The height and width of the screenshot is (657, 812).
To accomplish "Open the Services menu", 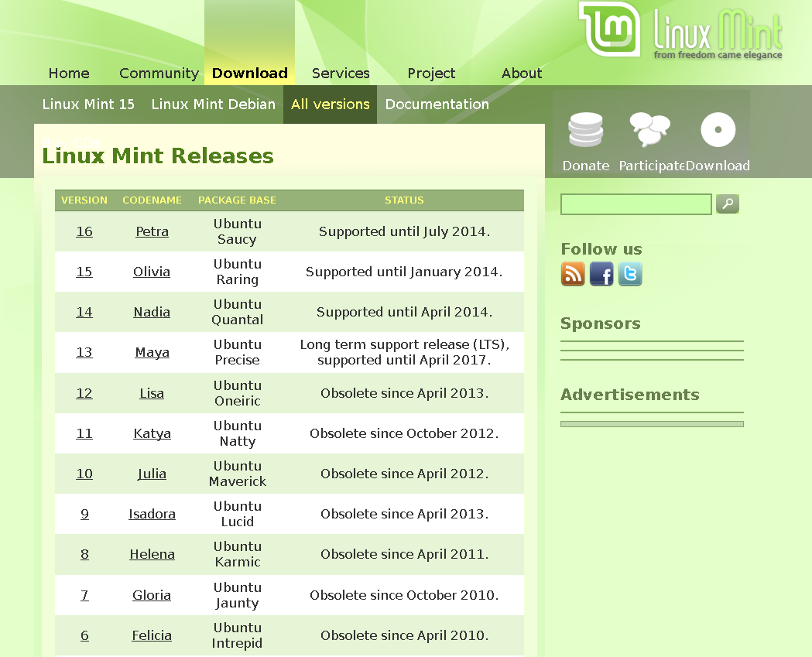I will [x=341, y=73].
